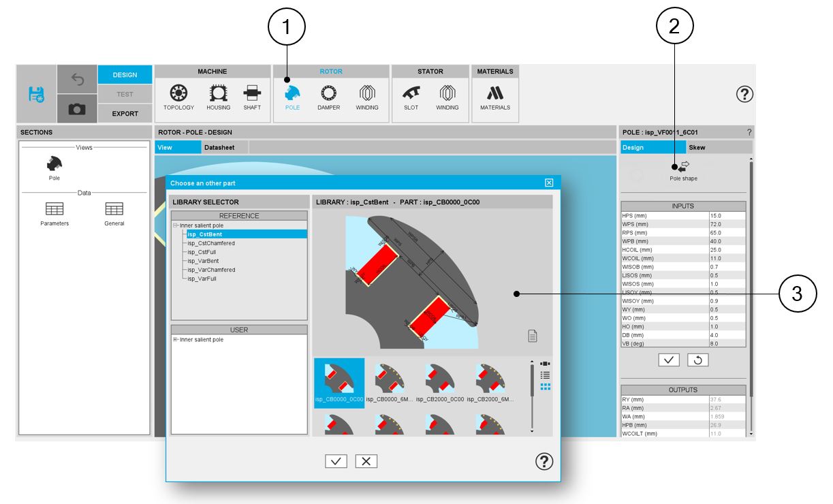Image resolution: width=833 pixels, height=504 pixels.
Task: Open the Shaft design section
Action: [x=252, y=97]
